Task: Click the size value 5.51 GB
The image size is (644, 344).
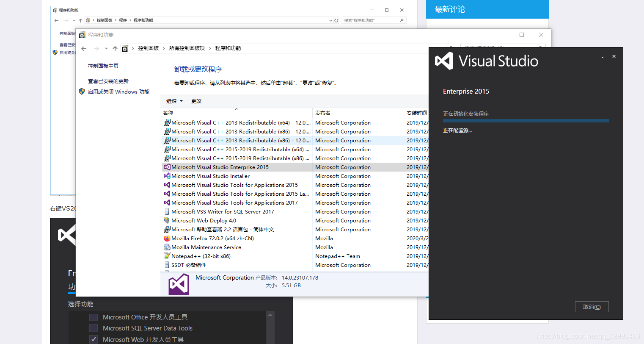Action: 291,286
